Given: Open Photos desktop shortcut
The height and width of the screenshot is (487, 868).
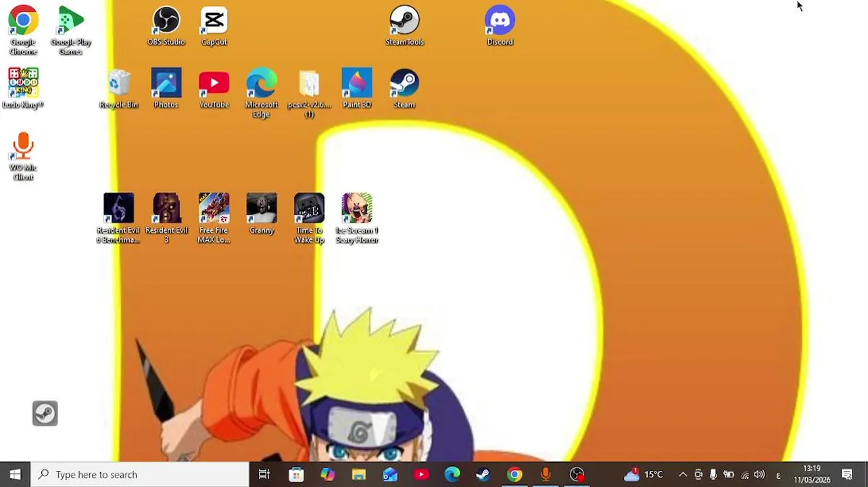Looking at the screenshot, I should point(166,89).
